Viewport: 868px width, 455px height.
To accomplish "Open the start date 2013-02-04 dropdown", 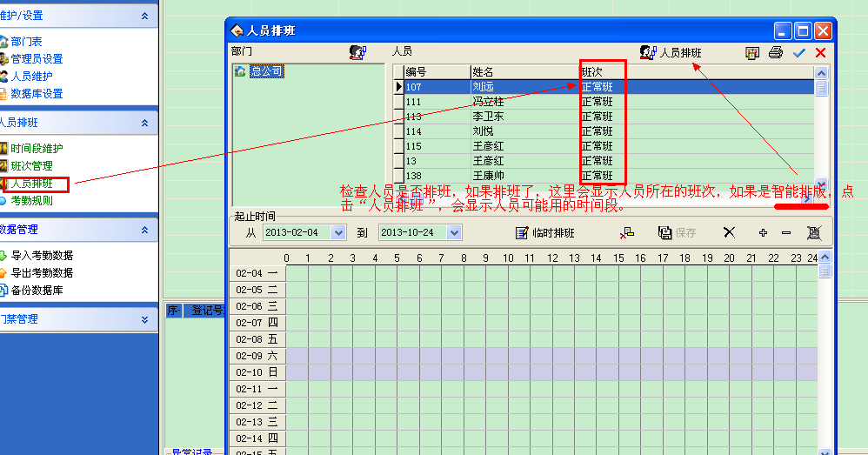I will (339, 232).
